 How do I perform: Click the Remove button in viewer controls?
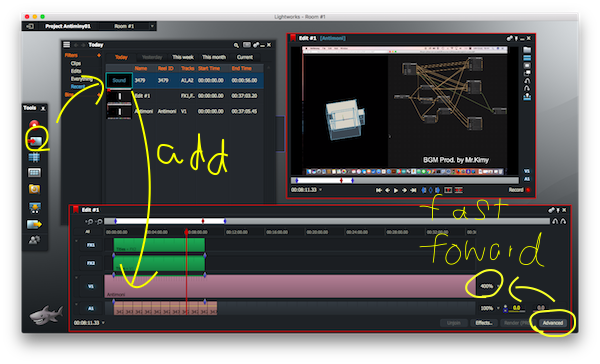pyautogui.click(x=448, y=190)
